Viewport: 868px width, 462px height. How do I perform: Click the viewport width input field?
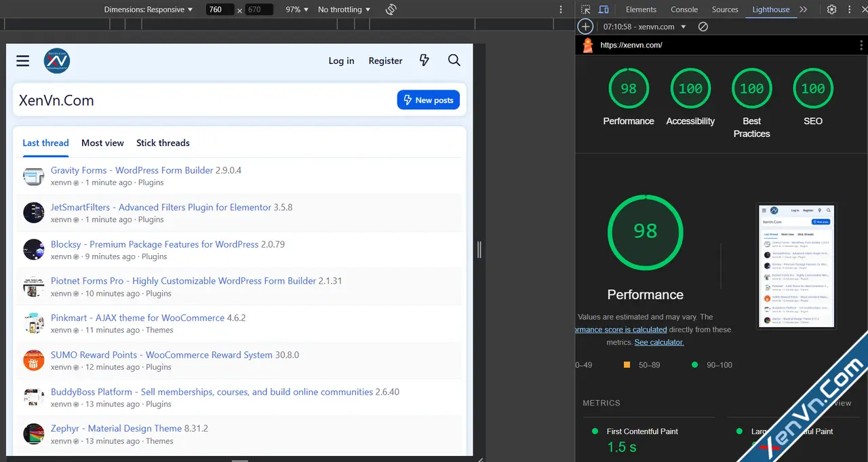(x=219, y=9)
